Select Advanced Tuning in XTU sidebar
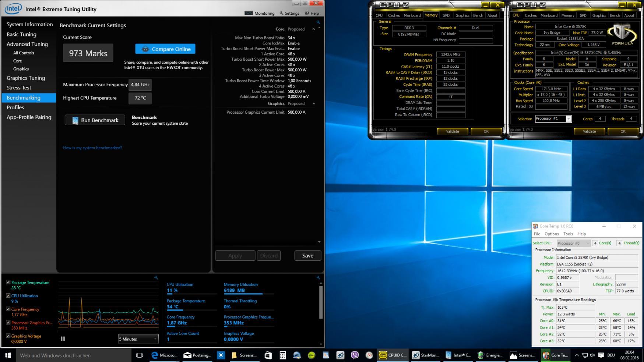The width and height of the screenshot is (644, 362). [x=27, y=44]
